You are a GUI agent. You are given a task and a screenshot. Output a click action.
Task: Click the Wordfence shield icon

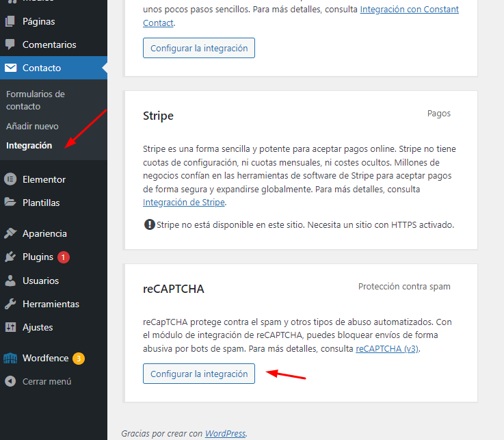pyautogui.click(x=10, y=358)
